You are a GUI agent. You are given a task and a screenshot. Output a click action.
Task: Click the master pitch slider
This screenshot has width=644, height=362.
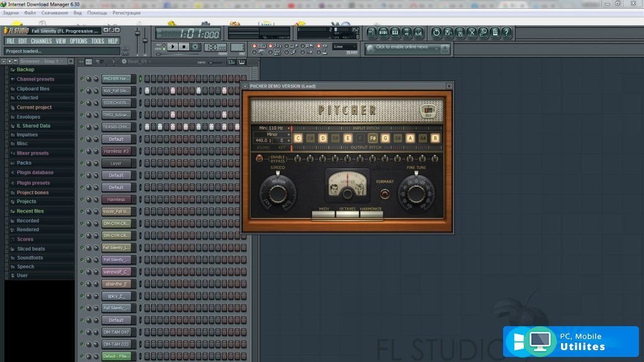[145, 41]
